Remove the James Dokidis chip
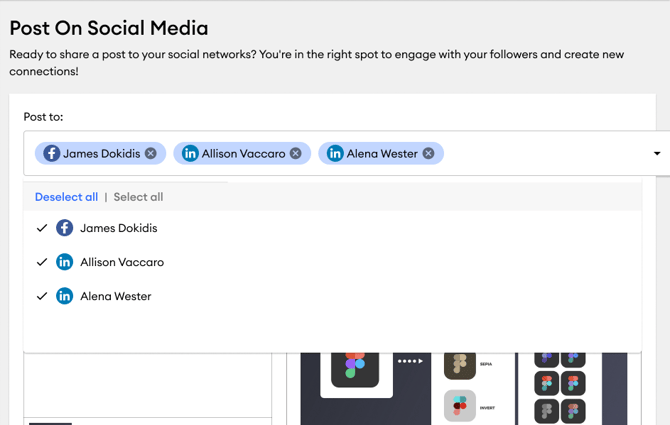 [150, 154]
